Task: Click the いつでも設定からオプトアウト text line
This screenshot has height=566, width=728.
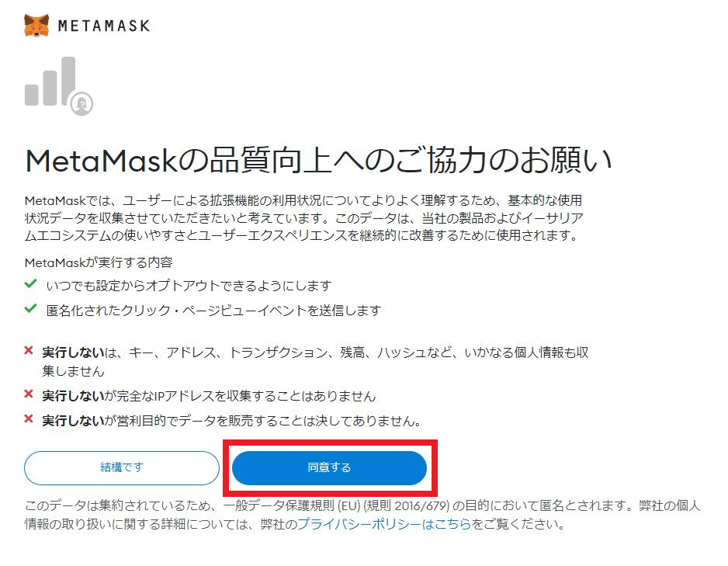Action: 189,286
